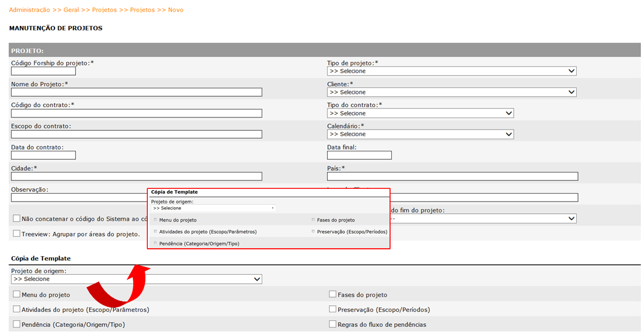Focus the Nome do Projeto text field
This screenshot has height=336, width=644.
(136, 93)
